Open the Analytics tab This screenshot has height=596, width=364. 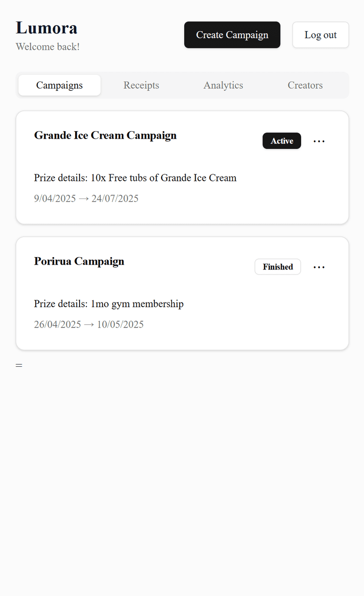223,85
